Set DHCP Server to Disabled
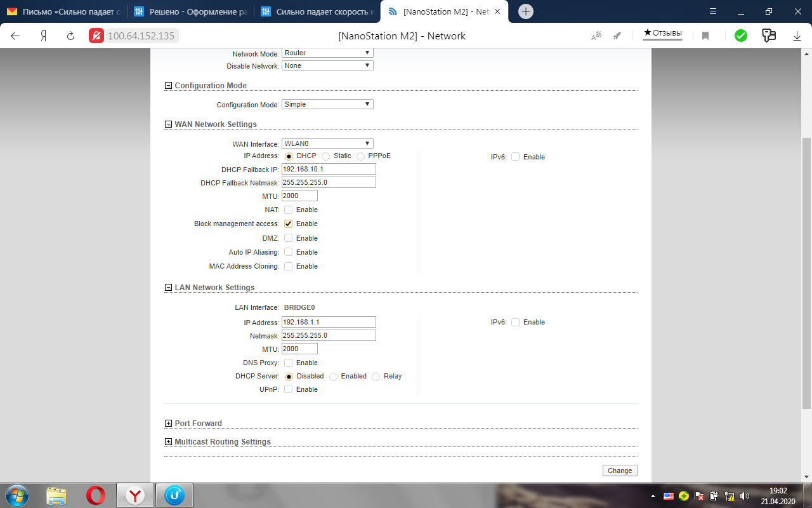The width and height of the screenshot is (812, 508). coord(289,377)
